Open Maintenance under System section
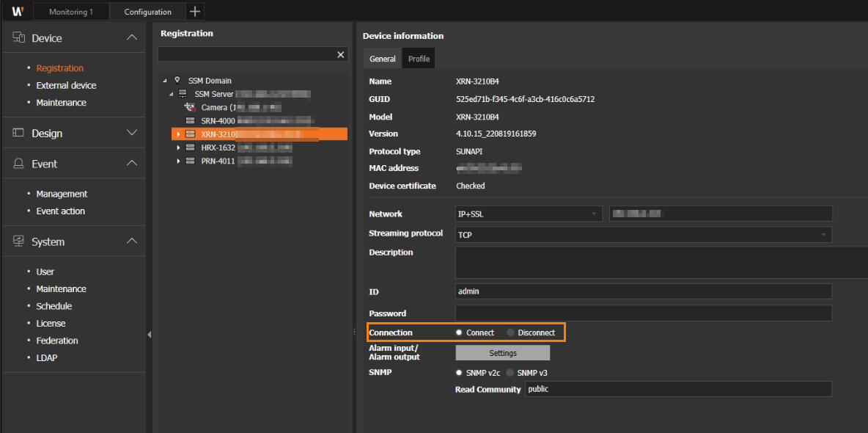 click(x=62, y=289)
